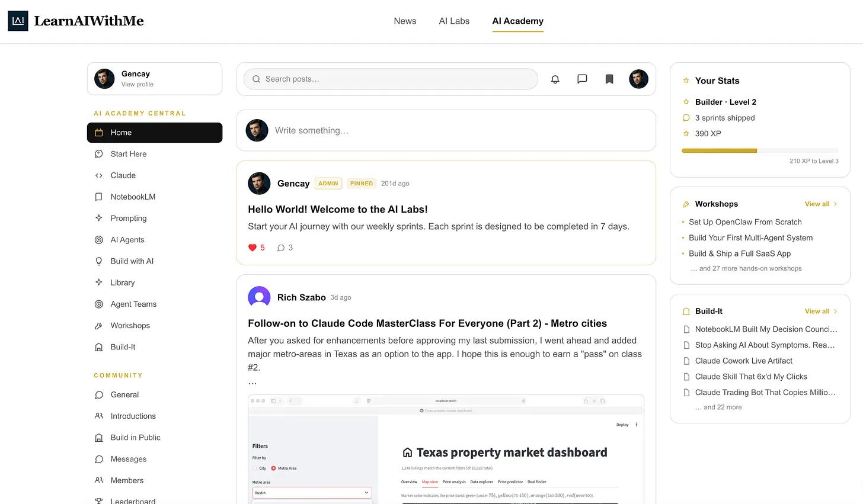Open notifications bell icon

click(555, 79)
